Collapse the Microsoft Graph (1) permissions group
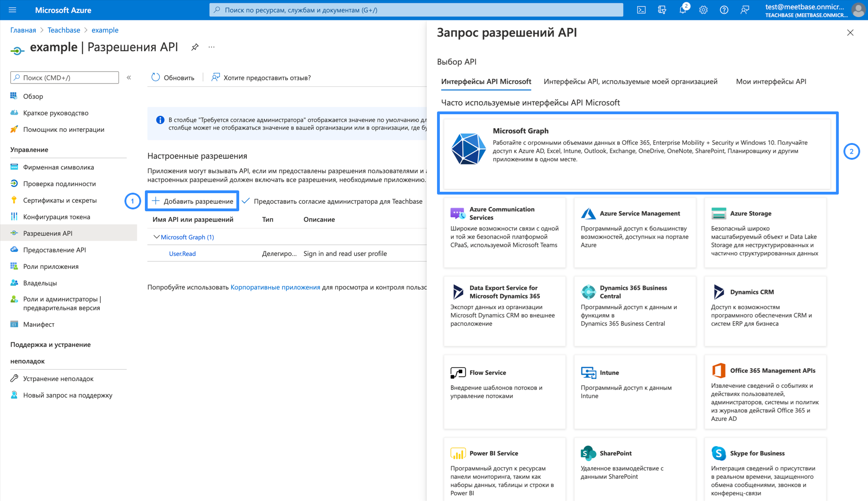868x501 pixels. [x=156, y=237]
